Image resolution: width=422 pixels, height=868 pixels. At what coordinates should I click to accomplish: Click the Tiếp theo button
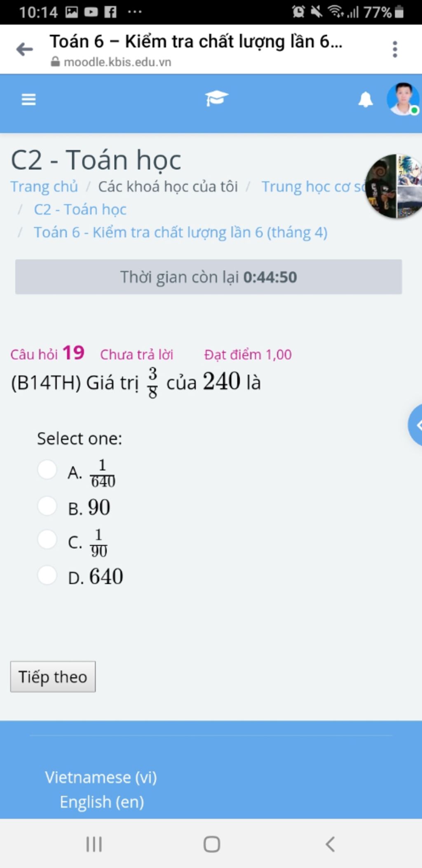(53, 677)
